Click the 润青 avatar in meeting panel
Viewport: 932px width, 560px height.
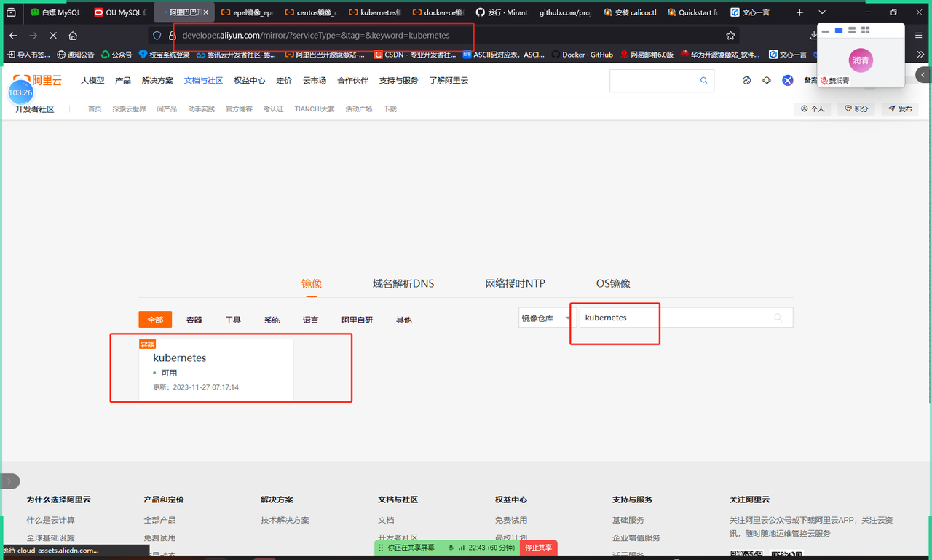coord(861,60)
